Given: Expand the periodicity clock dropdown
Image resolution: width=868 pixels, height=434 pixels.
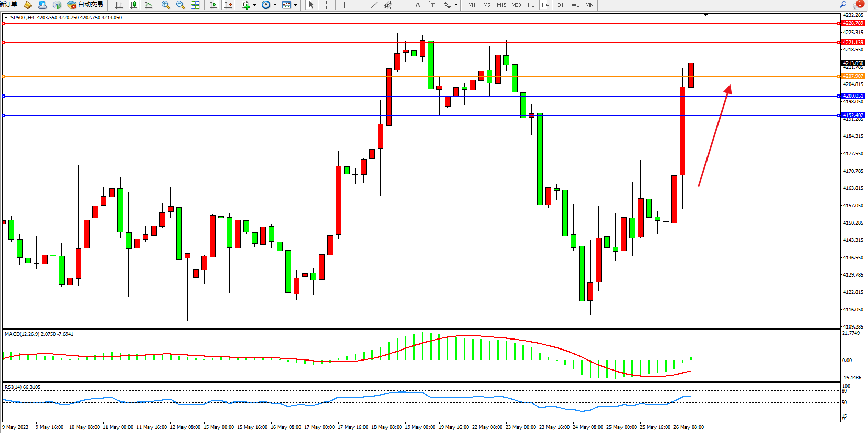Looking at the screenshot, I should pos(275,5).
